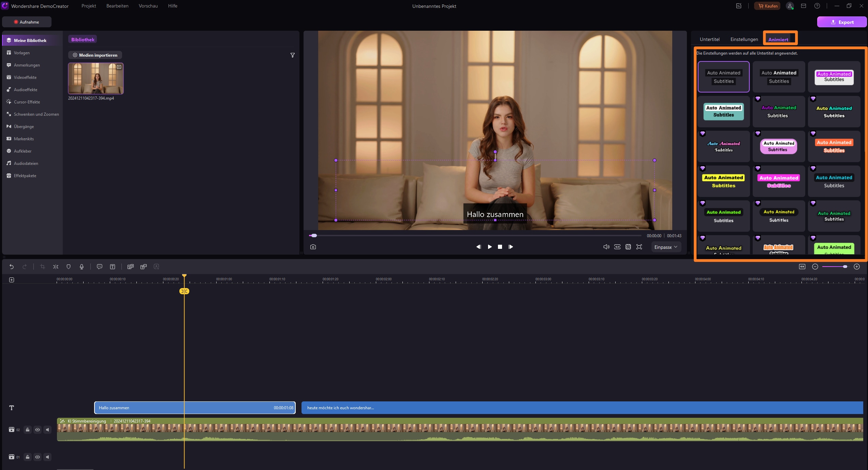Stop the preview playback
The image size is (868, 470).
[500, 247]
